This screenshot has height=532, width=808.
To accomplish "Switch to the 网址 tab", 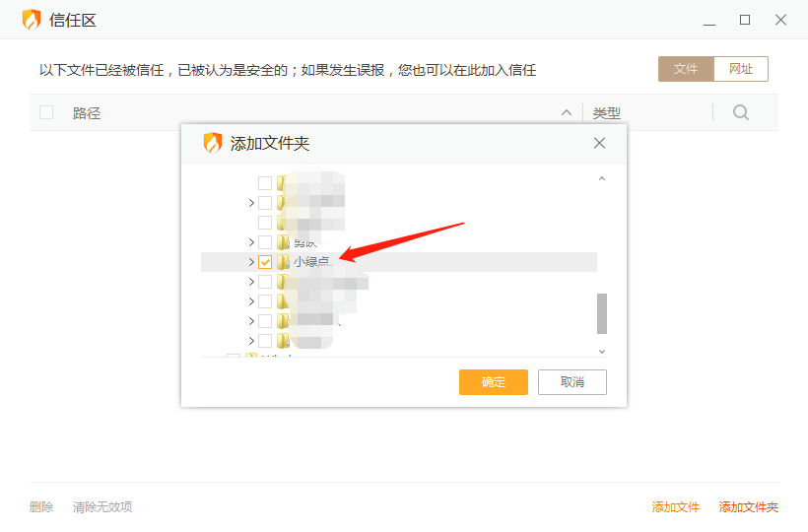I will (740, 69).
